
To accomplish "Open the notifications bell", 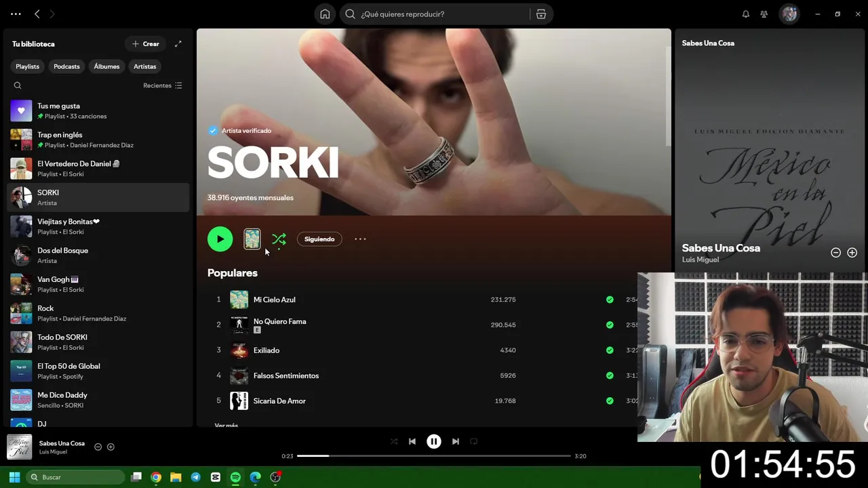I will click(x=746, y=14).
